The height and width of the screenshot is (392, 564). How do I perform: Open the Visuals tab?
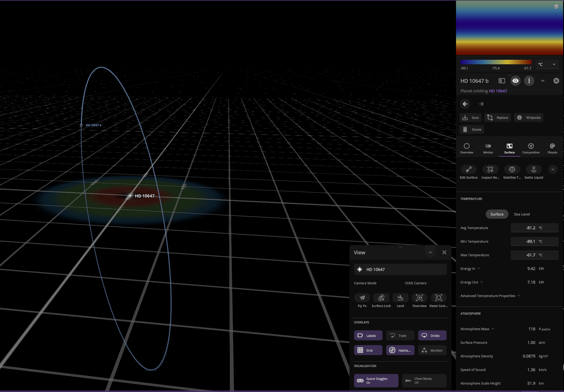click(x=552, y=148)
